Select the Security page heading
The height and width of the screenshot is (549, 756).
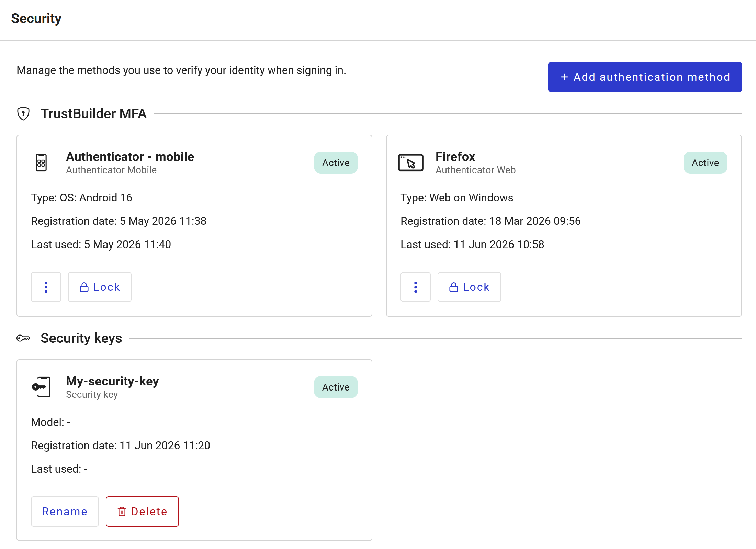pos(36,19)
